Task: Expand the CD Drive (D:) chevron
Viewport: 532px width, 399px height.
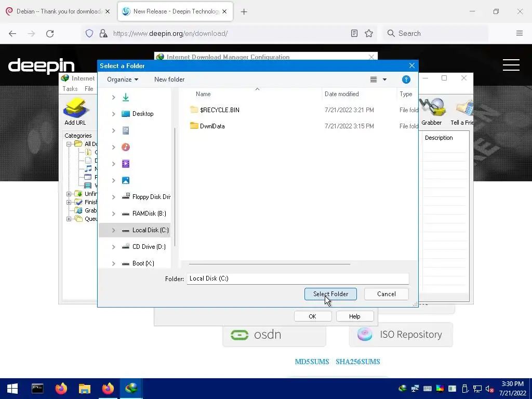Action: pos(114,247)
